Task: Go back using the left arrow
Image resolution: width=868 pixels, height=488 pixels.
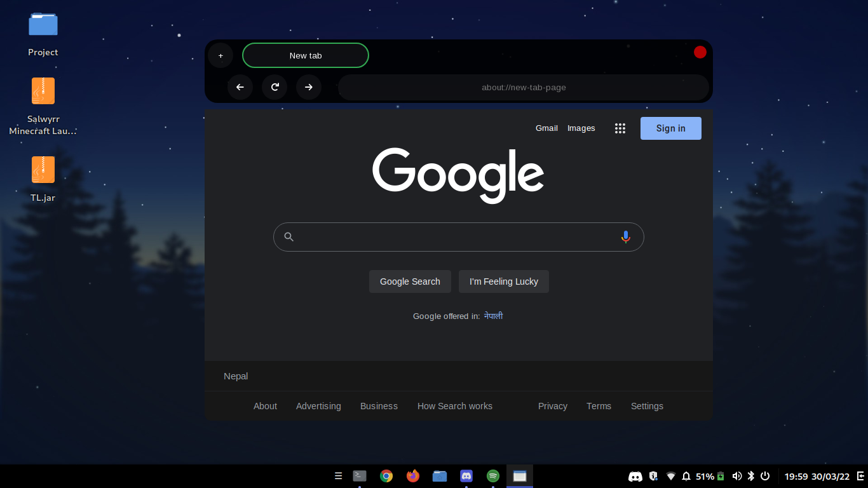Action: (x=240, y=87)
